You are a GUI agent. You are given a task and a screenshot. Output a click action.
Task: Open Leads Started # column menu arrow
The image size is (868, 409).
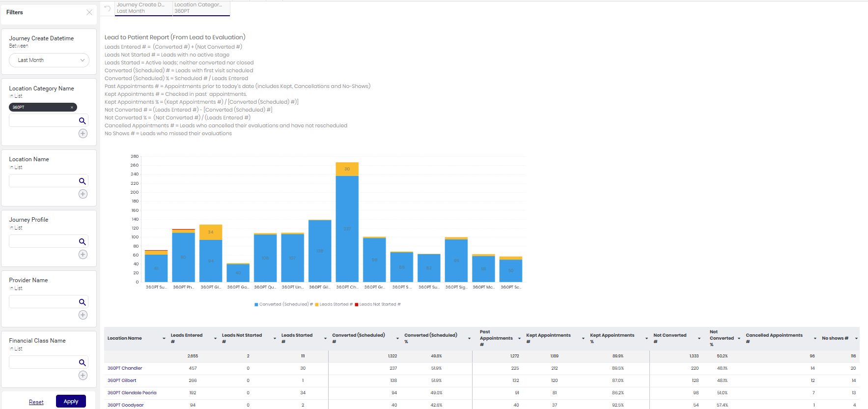pos(325,338)
